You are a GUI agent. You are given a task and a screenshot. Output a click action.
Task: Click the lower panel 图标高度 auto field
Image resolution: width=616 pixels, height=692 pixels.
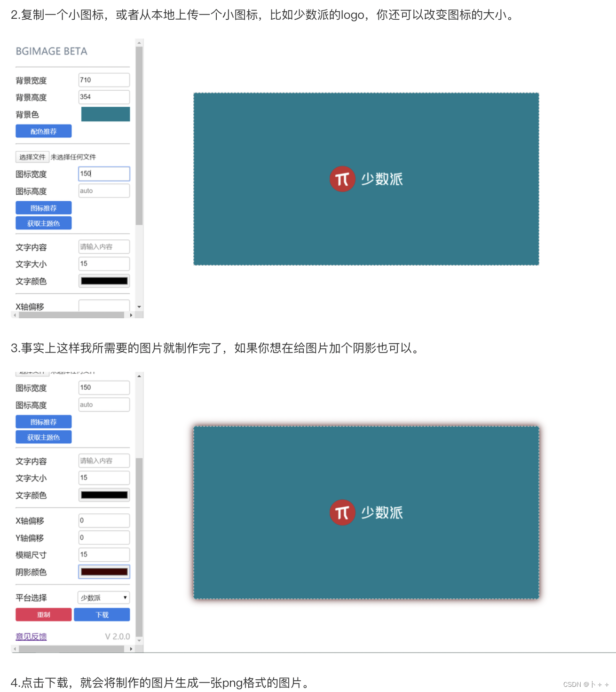pyautogui.click(x=104, y=405)
